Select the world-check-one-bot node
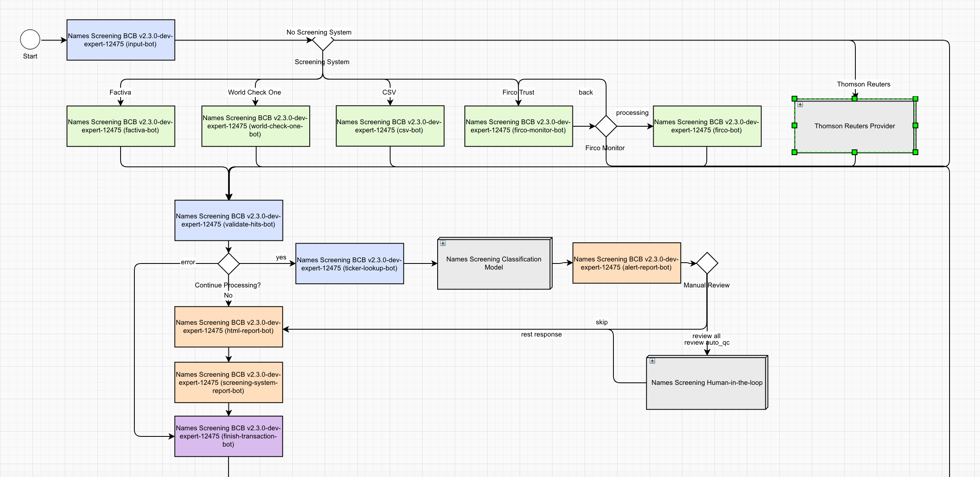 (x=256, y=126)
